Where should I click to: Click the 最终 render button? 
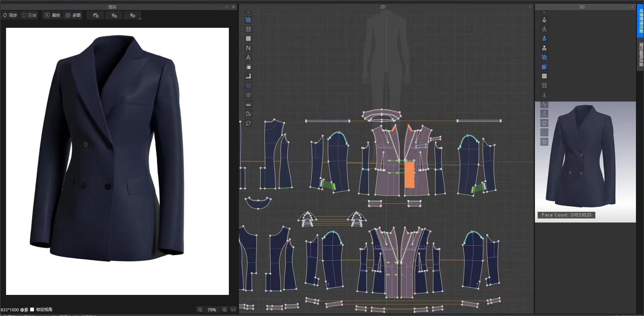tap(52, 15)
